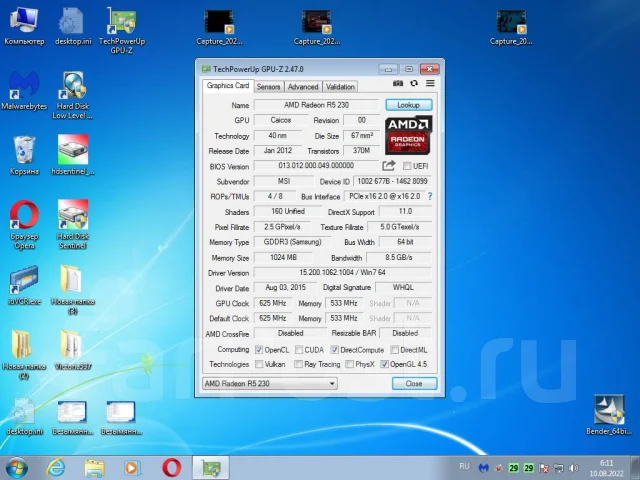Open the GPU-Z hamburger menu
This screenshot has height=480, width=640.
click(430, 83)
